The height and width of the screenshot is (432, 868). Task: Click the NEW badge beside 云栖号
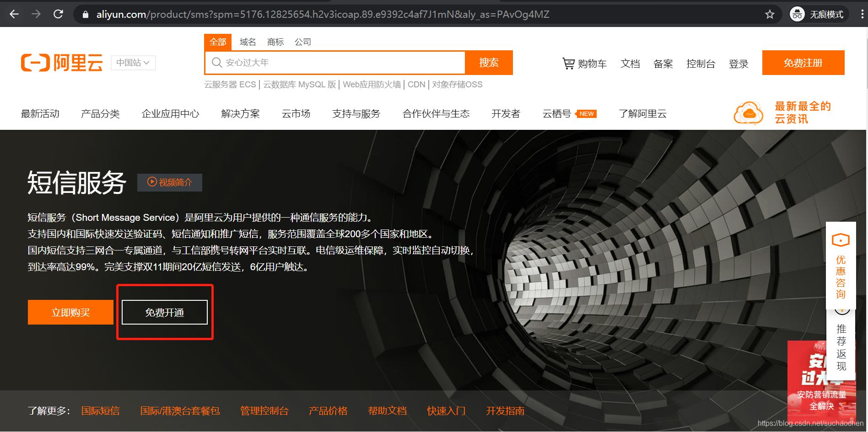[x=586, y=114]
